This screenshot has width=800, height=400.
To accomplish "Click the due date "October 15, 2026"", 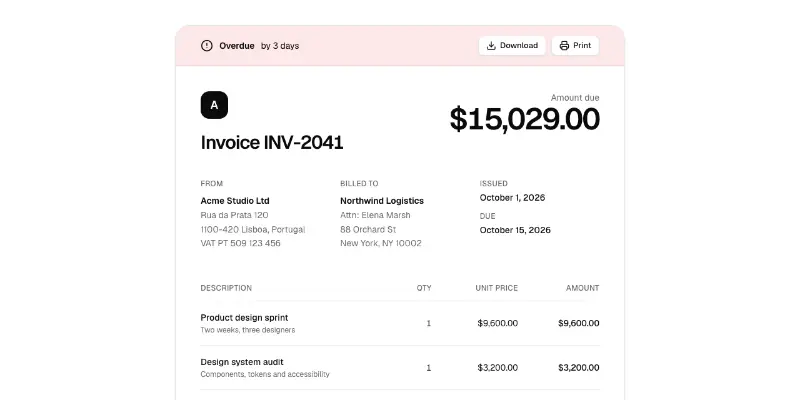I will (x=515, y=230).
